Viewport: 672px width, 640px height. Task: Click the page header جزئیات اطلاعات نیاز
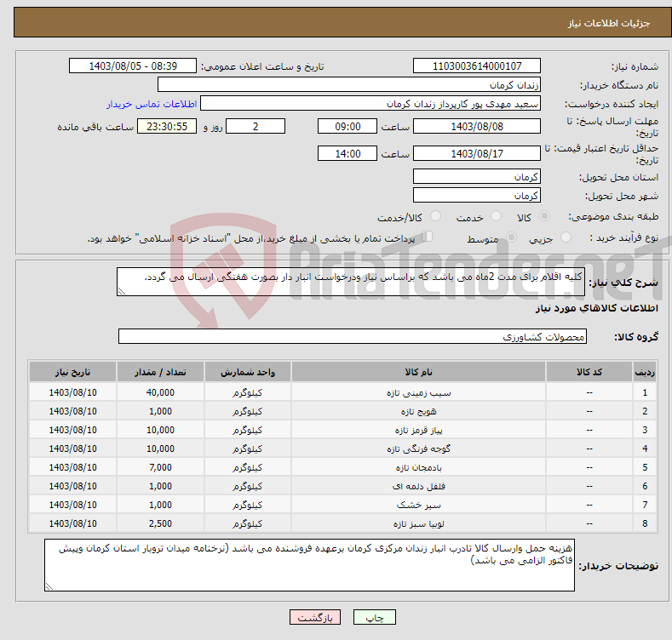click(x=609, y=23)
